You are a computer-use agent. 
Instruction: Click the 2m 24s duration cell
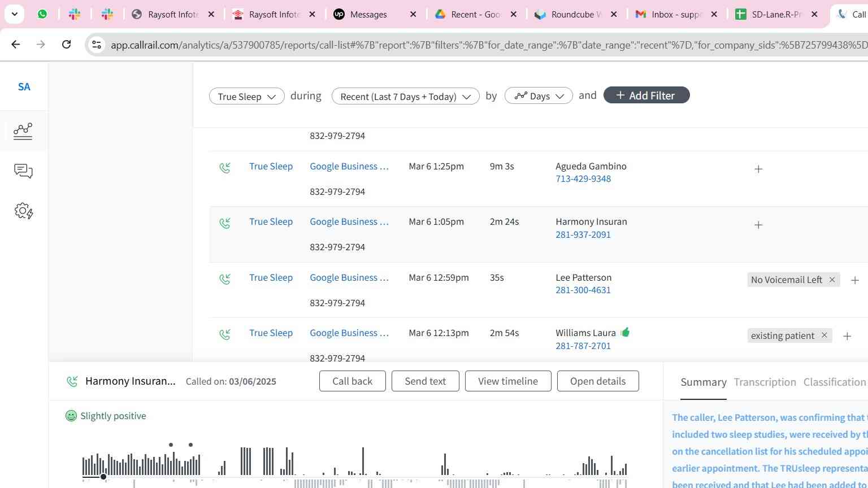click(504, 222)
